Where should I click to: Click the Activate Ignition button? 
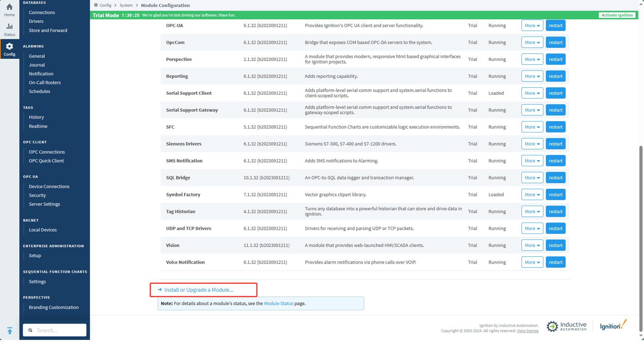pos(617,15)
